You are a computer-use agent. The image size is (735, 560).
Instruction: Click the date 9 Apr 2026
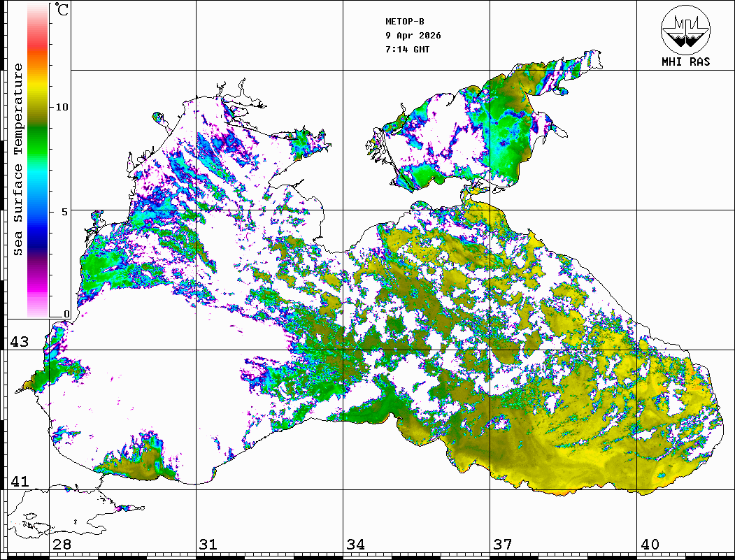click(x=413, y=36)
